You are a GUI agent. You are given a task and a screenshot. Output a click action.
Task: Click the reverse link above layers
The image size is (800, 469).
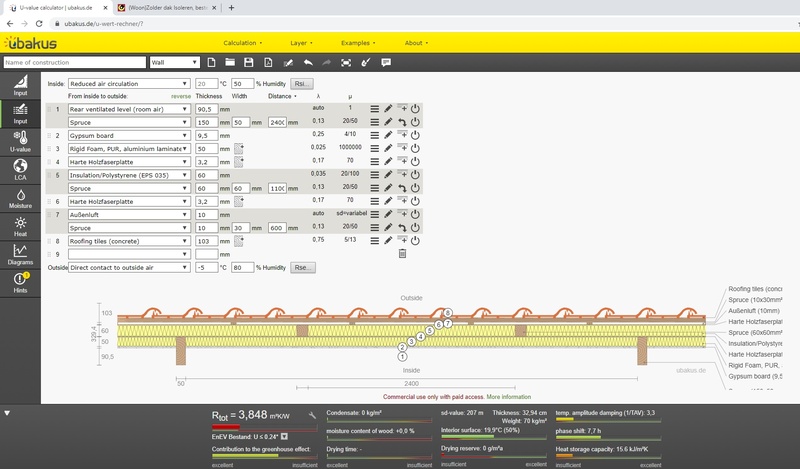181,96
